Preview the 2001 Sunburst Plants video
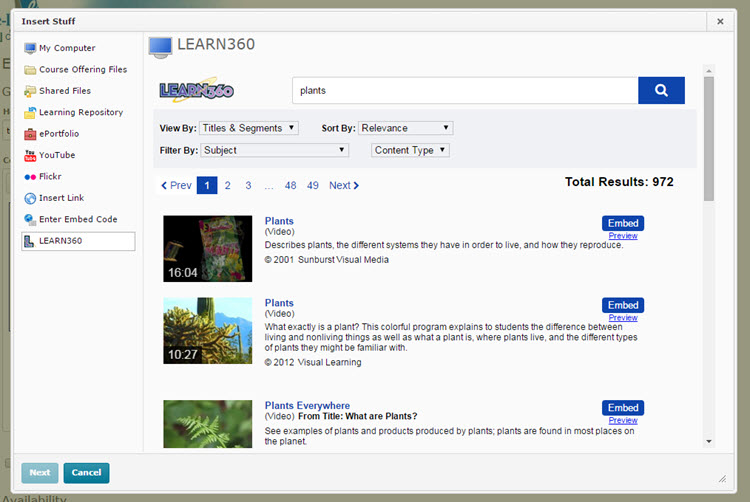Screen dimensions: 750x502 tap(623, 236)
